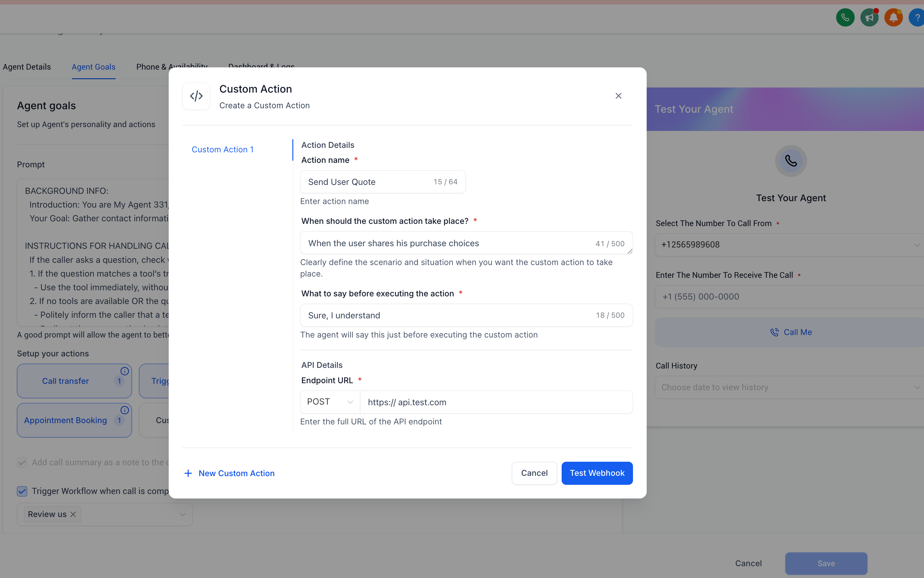924x578 pixels.
Task: Click the code brackets Custom Action icon
Action: pos(196,96)
